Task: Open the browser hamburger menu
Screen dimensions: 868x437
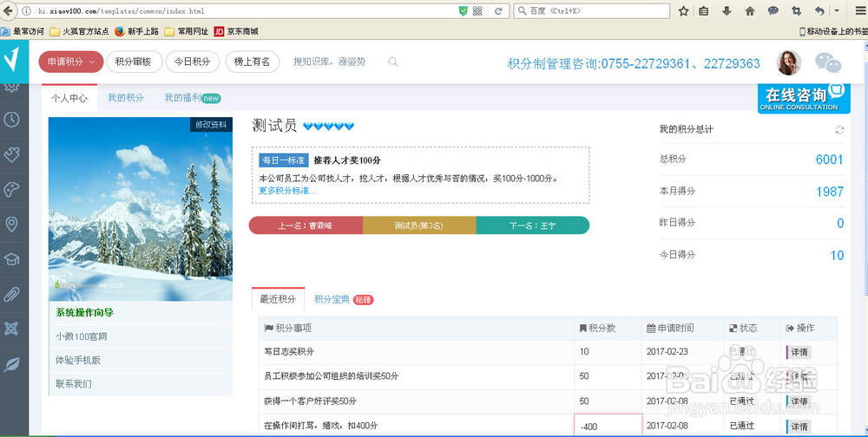Action: (x=860, y=11)
